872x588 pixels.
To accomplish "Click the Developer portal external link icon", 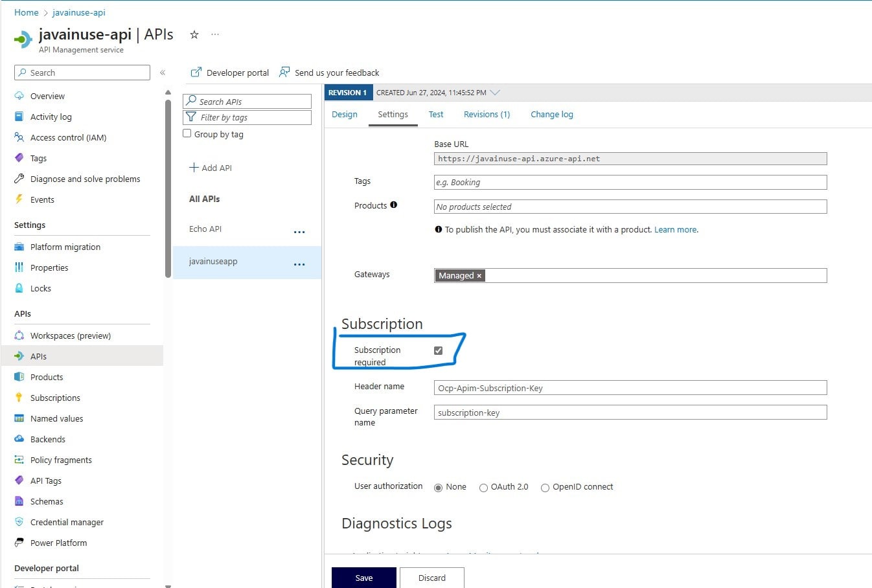I will (196, 73).
